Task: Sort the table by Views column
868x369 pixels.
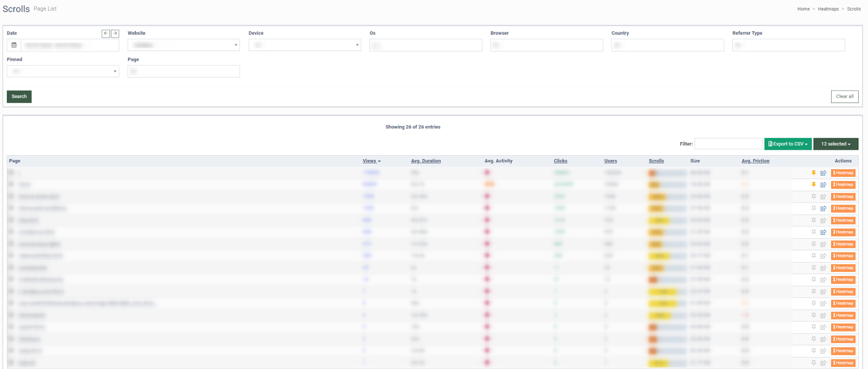Action: point(372,161)
